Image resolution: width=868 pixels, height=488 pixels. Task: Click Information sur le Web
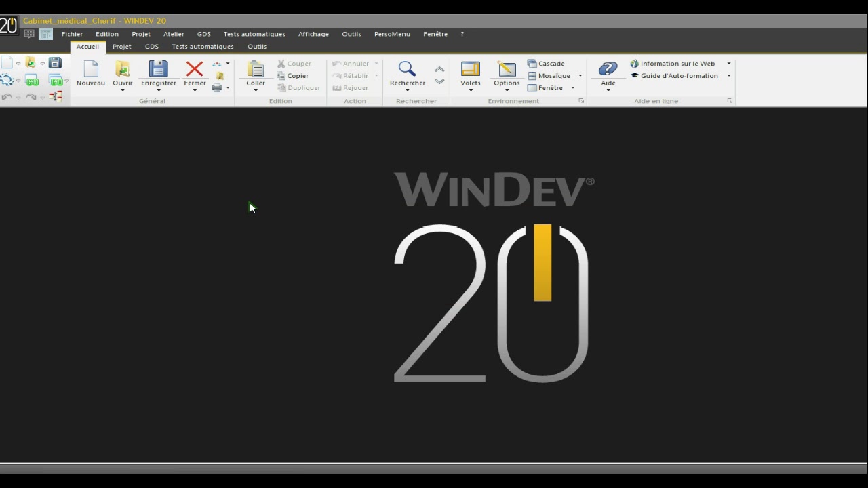[x=673, y=64]
